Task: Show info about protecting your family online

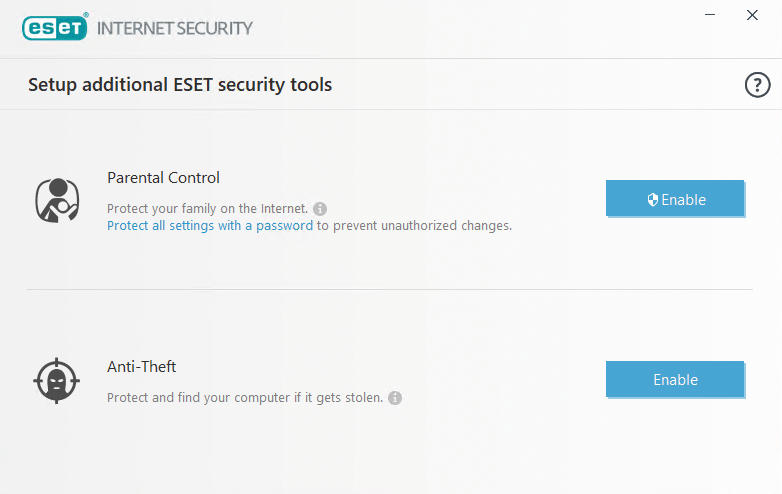Action: click(x=320, y=208)
